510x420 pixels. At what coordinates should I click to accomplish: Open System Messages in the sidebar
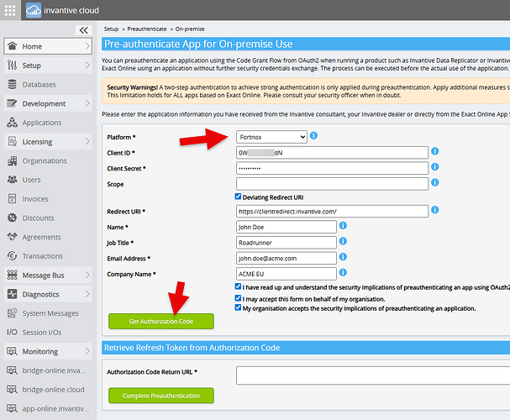pos(50,314)
